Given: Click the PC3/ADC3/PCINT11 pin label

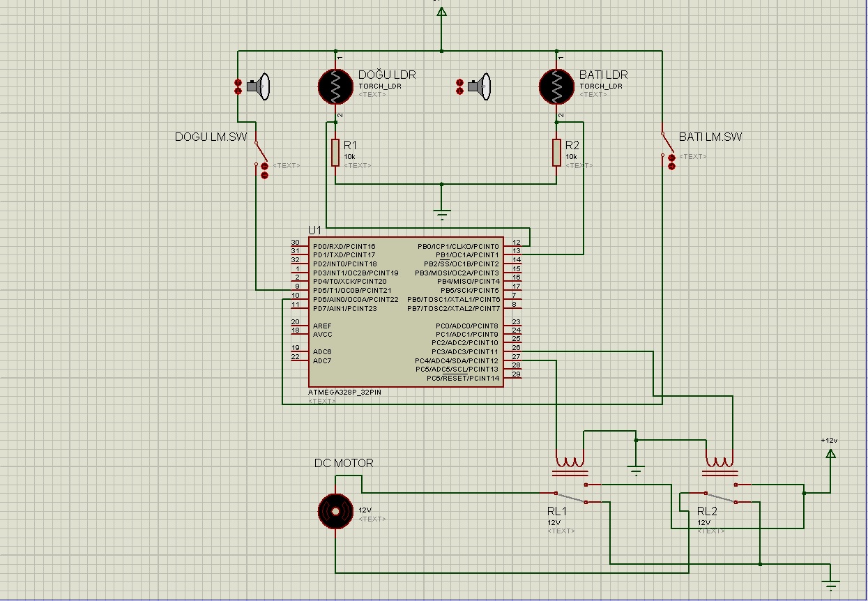Looking at the screenshot, I should pos(466,352).
